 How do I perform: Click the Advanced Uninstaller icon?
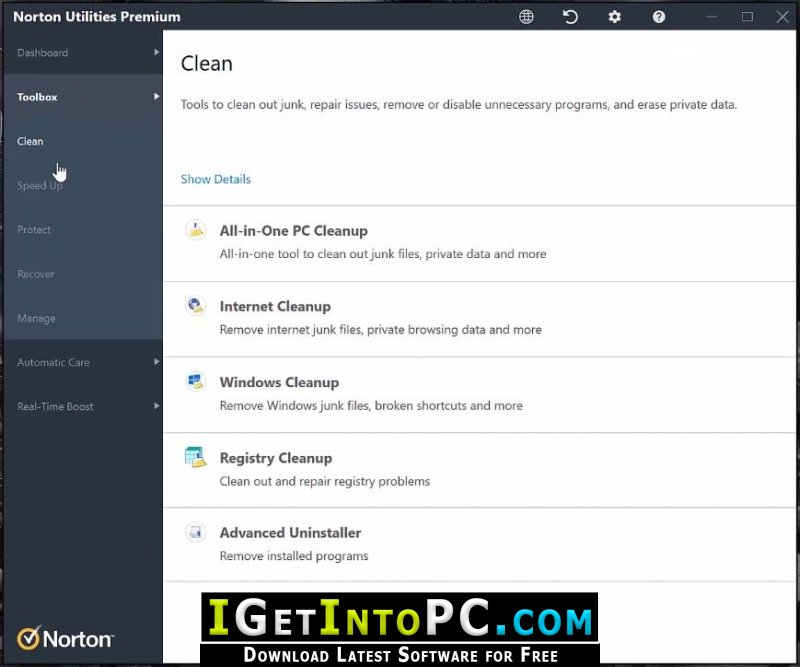[x=195, y=532]
